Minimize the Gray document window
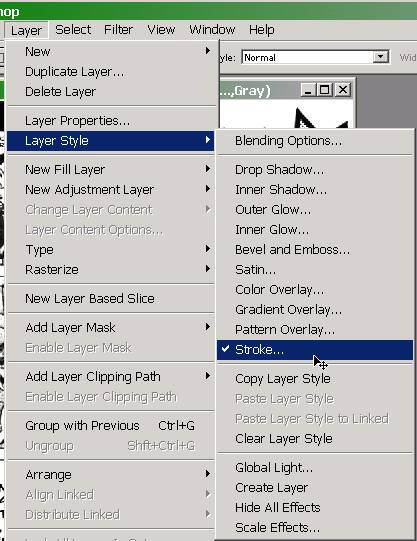This screenshot has width=417, height=541. pos(308,90)
